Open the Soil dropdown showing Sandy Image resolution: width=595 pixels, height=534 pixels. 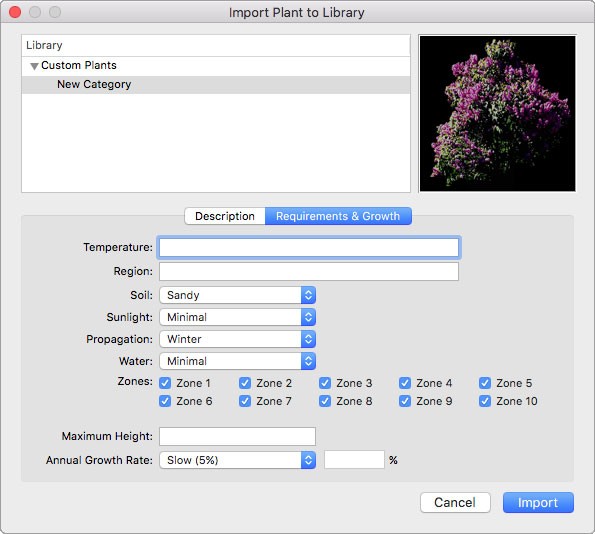[238, 295]
